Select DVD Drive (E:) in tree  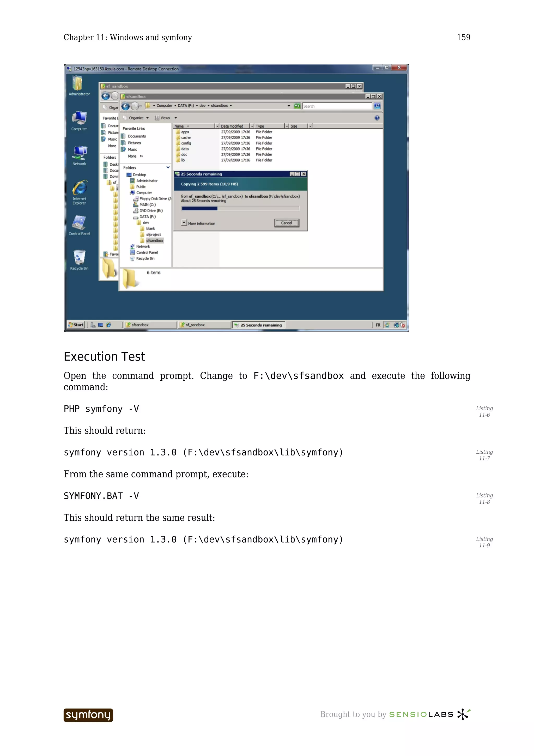[148, 211]
